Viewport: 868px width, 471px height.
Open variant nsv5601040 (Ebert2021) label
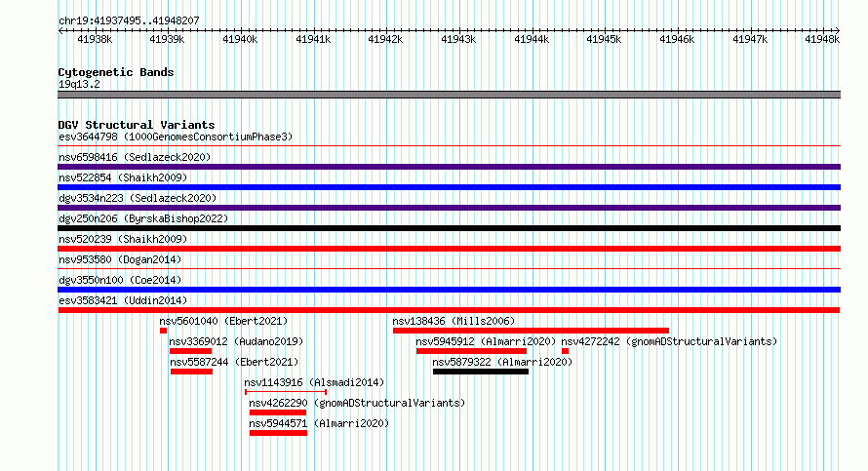(223, 321)
